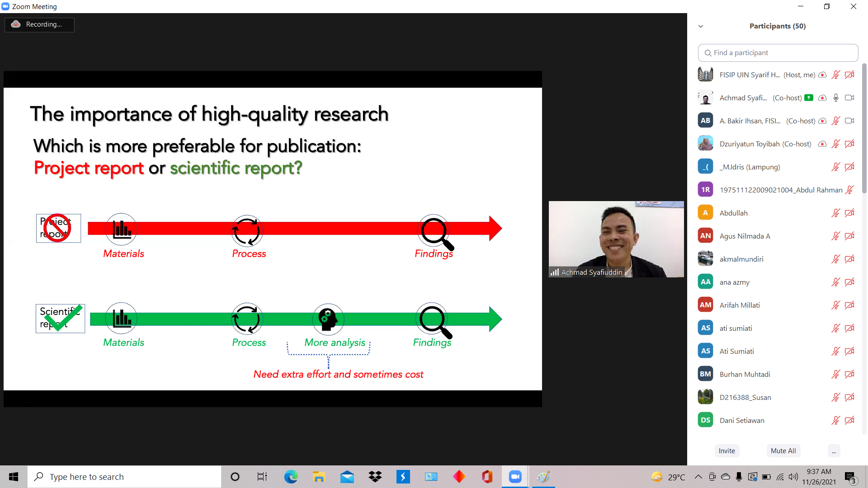Select participant Burhan Muhtadi
The image size is (868, 488).
(x=777, y=374)
